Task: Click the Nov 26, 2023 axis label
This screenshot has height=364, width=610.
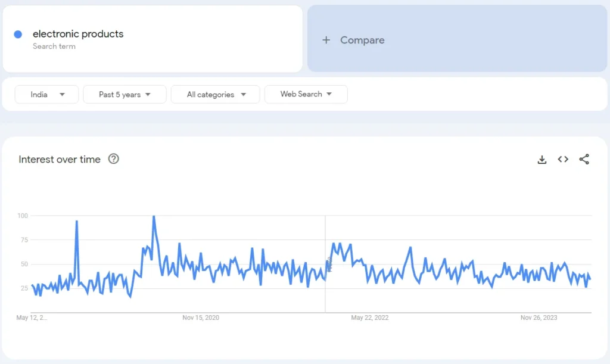Action: click(539, 318)
